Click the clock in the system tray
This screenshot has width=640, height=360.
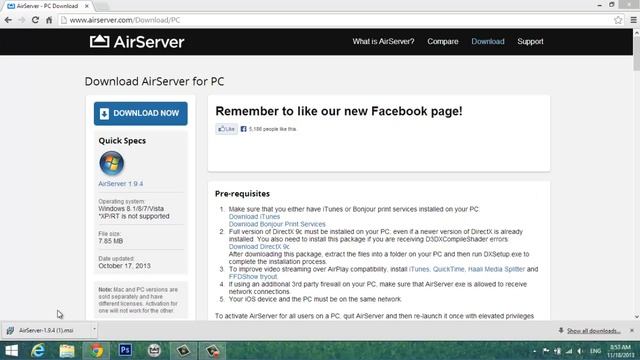[x=620, y=351]
